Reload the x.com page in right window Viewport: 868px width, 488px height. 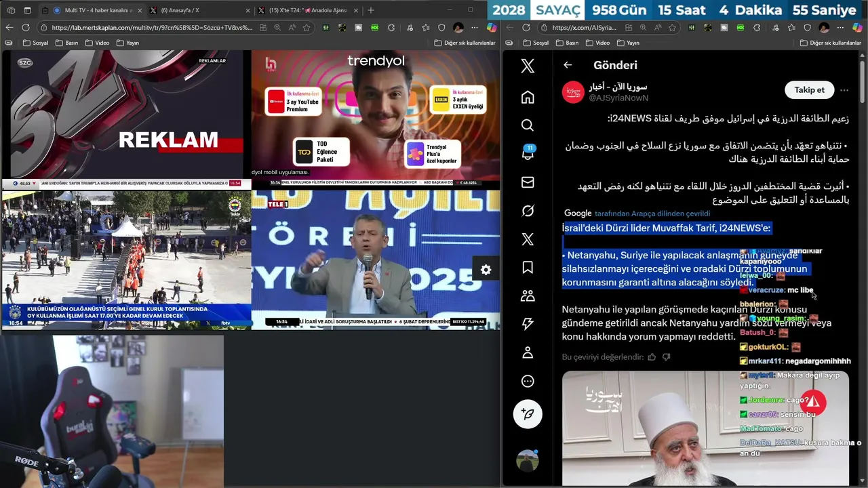click(x=526, y=28)
